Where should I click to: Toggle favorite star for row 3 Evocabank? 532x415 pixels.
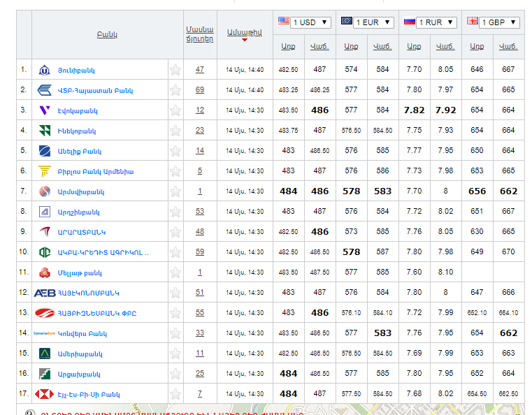point(175,110)
